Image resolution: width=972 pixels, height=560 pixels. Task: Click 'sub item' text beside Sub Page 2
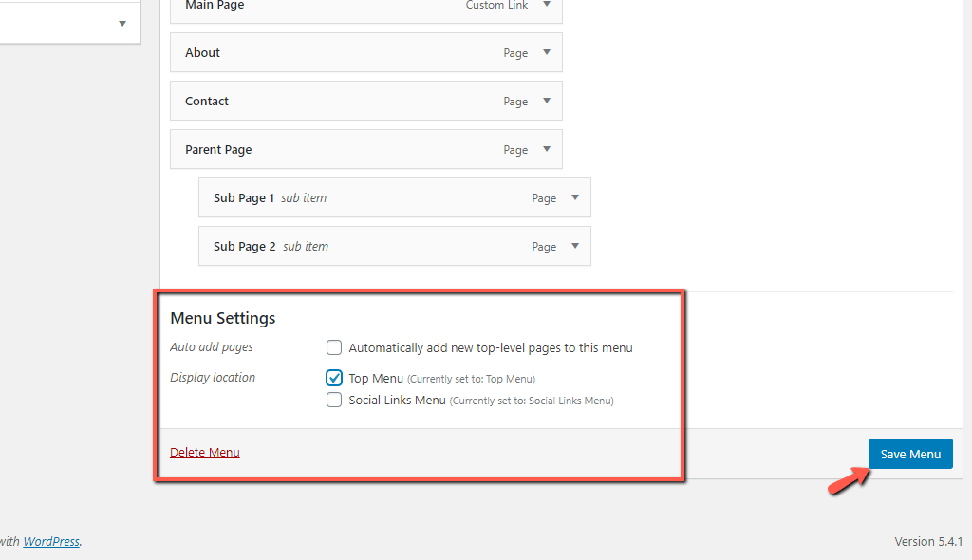pos(306,246)
